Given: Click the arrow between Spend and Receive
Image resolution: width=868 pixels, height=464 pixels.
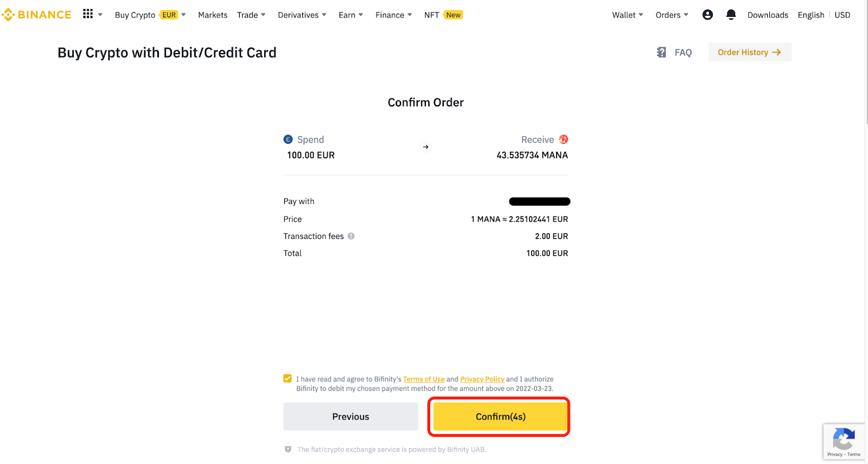Looking at the screenshot, I should [425, 147].
